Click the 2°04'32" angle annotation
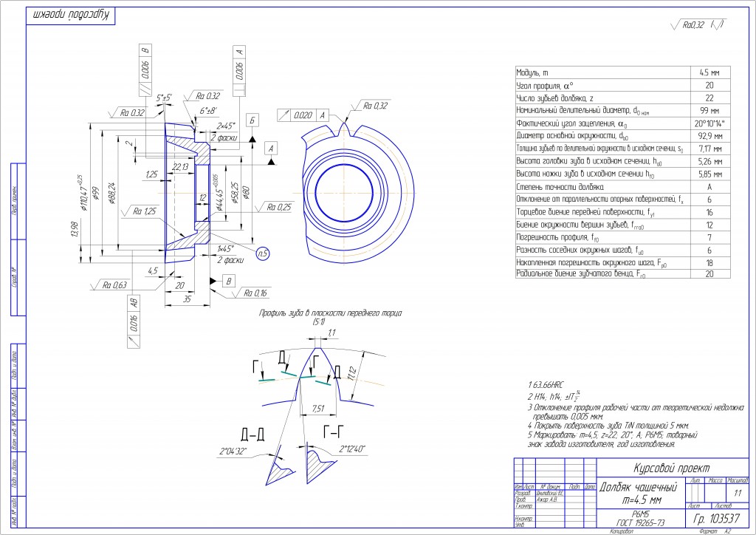The width and height of the screenshot is (756, 535). pos(233,451)
